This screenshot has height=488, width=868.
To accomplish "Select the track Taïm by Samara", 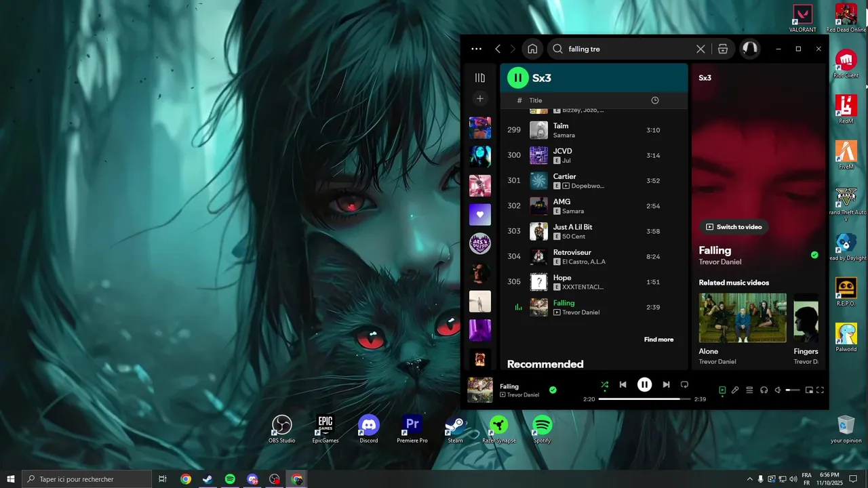I will [593, 130].
